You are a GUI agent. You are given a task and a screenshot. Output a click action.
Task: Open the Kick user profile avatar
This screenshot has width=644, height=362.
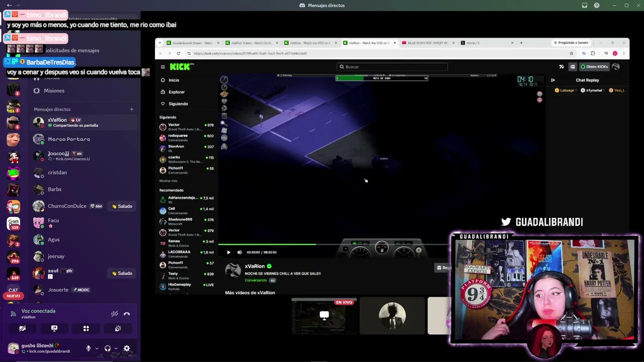(616, 66)
